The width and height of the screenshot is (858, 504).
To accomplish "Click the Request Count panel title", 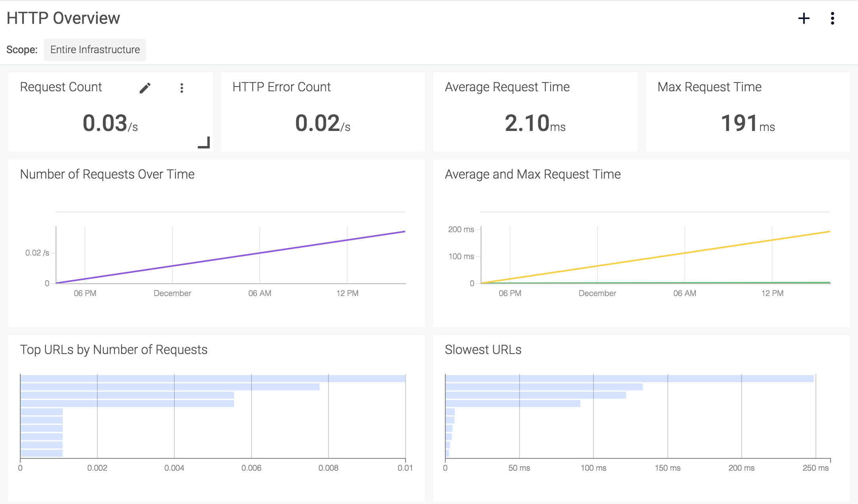I will point(61,87).
